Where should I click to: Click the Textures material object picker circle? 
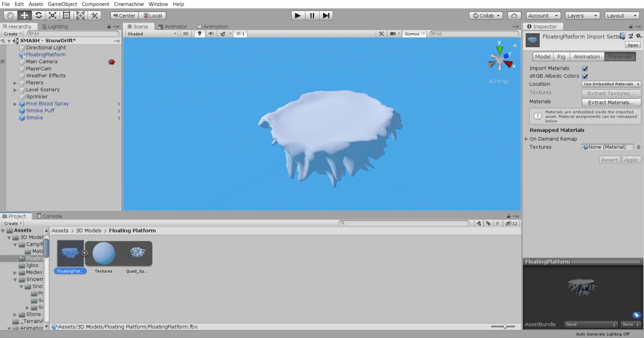tap(638, 147)
